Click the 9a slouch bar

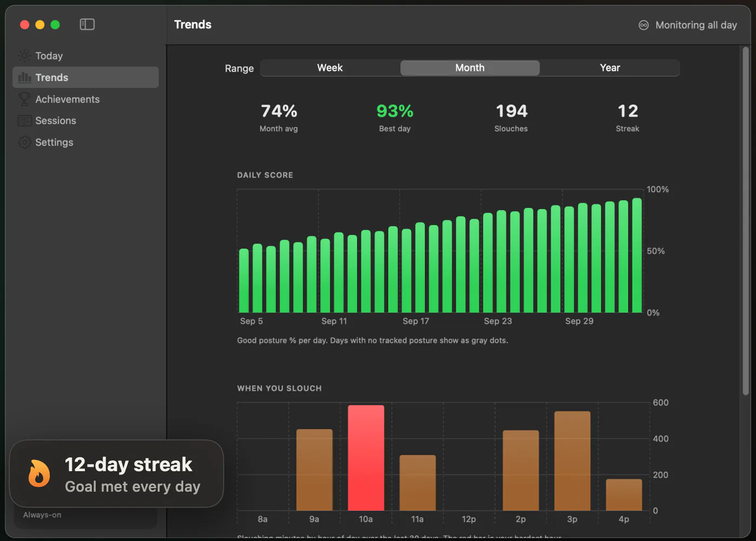(x=314, y=470)
